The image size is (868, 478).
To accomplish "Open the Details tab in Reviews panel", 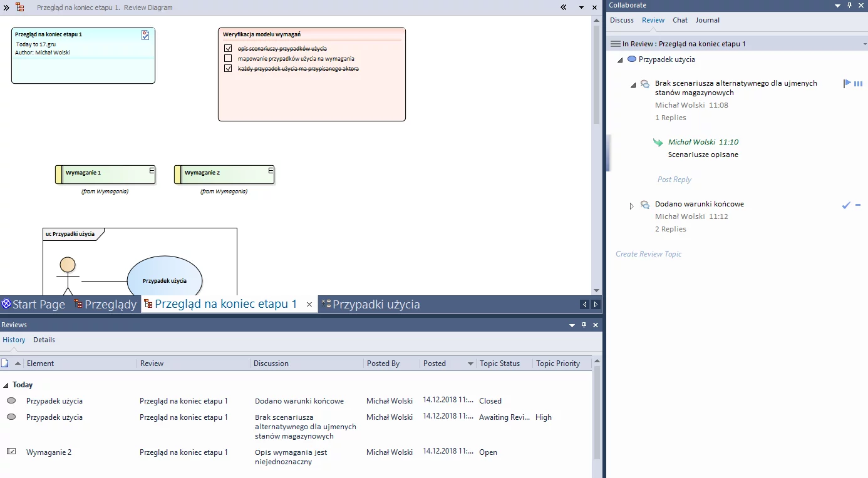I will [44, 340].
